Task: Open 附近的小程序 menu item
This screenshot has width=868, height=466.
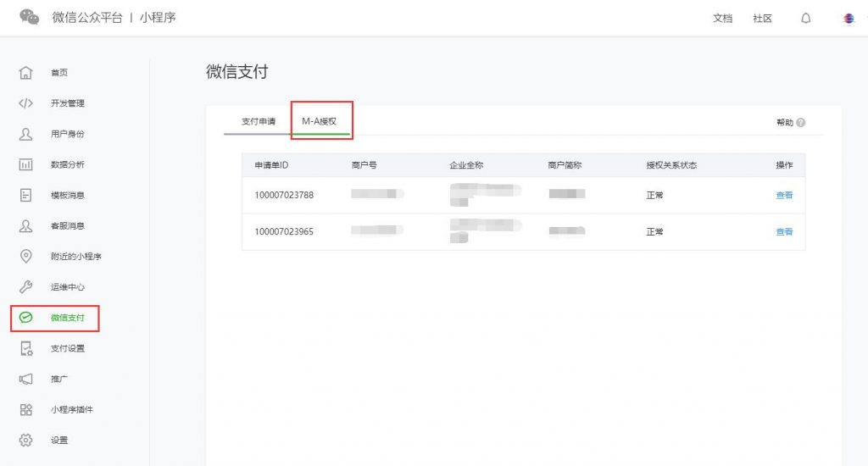Action: (75, 256)
